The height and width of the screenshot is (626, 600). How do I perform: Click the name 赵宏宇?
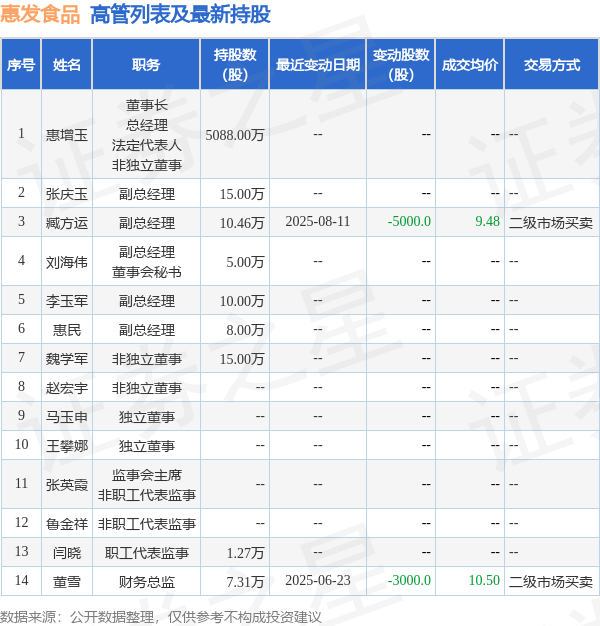(x=67, y=388)
